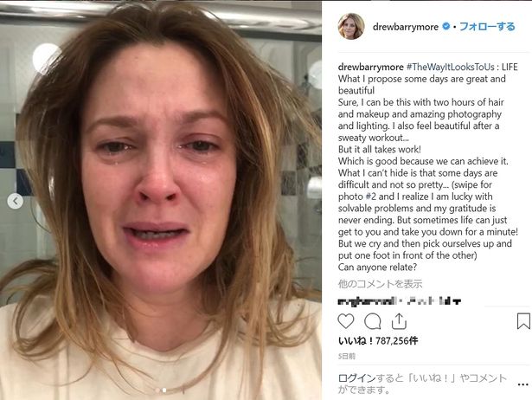Open comments via the speech bubble icon
This screenshot has width=532, height=400.
[x=373, y=321]
